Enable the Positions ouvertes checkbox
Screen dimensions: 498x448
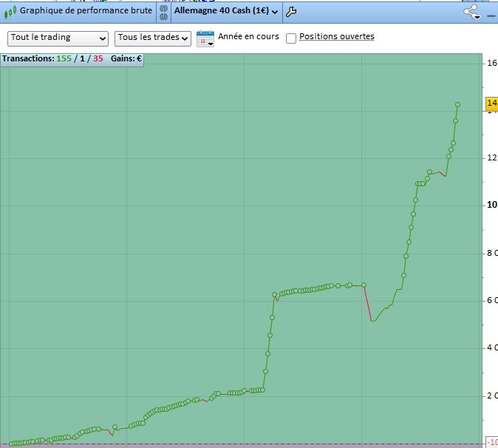[x=291, y=38]
